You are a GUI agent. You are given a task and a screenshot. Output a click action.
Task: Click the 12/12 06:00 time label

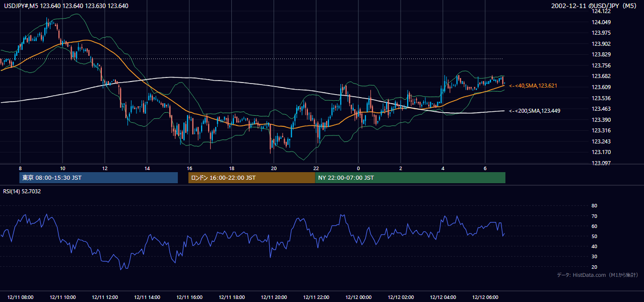(485, 297)
